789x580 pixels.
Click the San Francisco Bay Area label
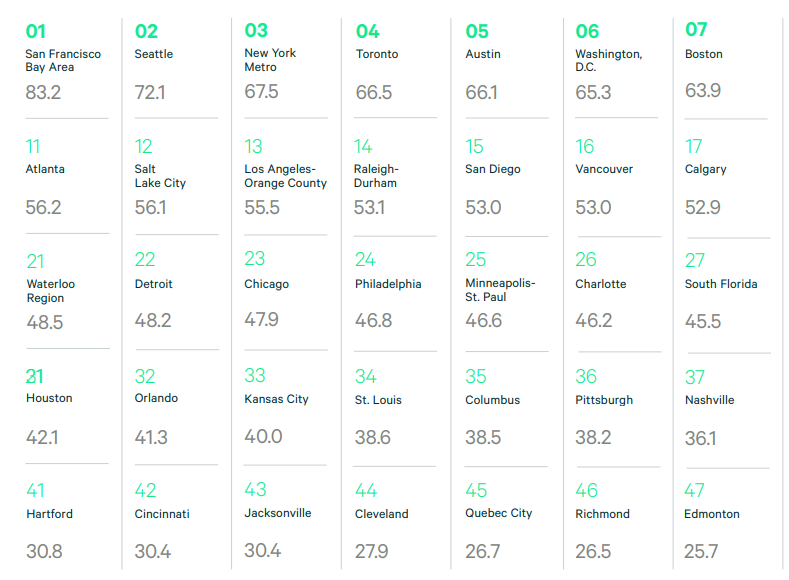63,60
